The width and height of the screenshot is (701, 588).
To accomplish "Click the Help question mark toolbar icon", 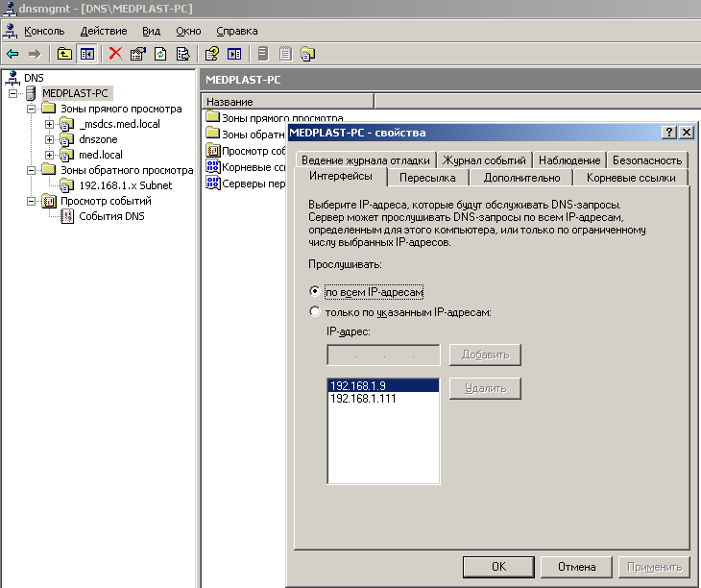I will pyautogui.click(x=212, y=54).
